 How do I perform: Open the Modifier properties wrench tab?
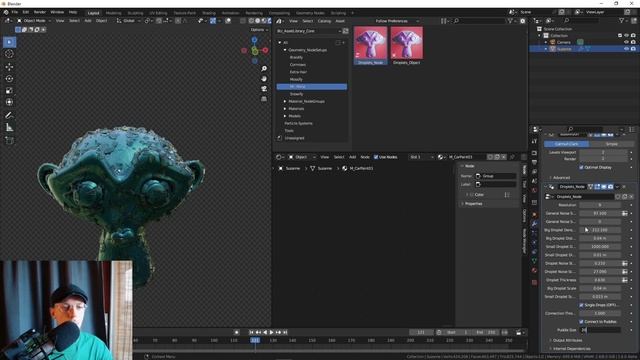tap(534, 224)
